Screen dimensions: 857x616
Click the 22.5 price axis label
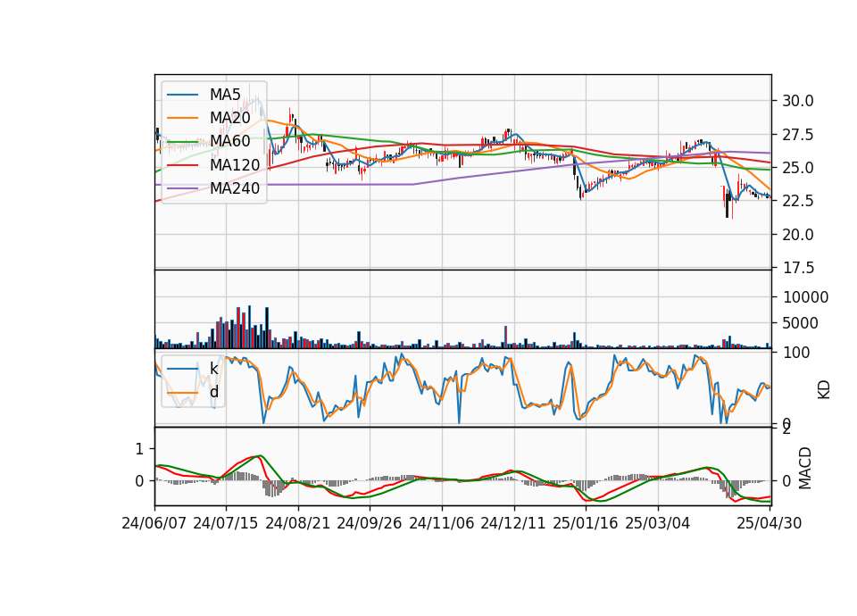[798, 201]
